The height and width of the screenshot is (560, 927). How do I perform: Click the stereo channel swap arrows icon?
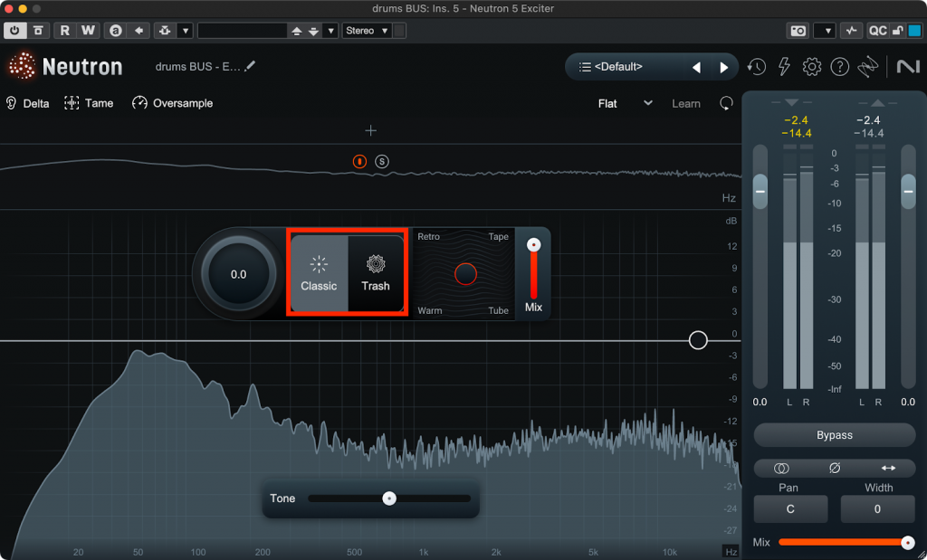click(x=887, y=468)
